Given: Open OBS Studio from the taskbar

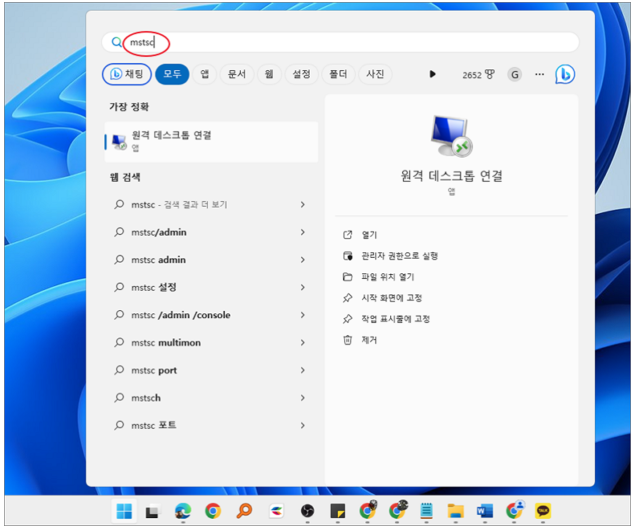Looking at the screenshot, I should tap(307, 512).
